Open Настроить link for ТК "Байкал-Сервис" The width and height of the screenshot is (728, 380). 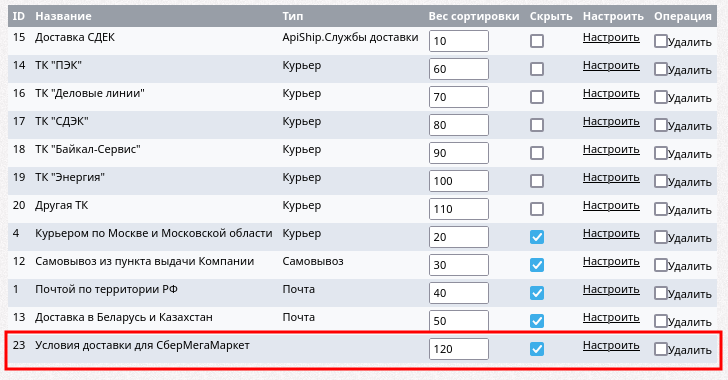click(611, 150)
